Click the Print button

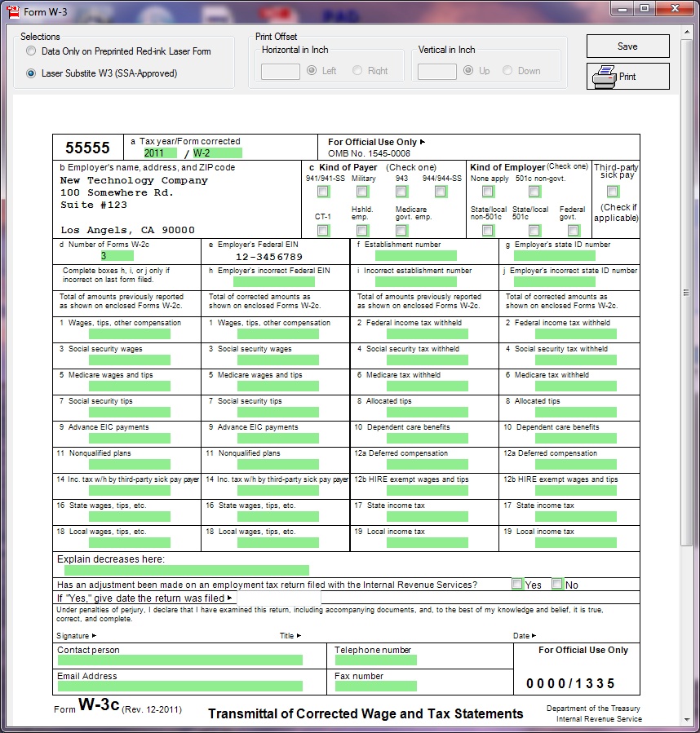pyautogui.click(x=627, y=76)
